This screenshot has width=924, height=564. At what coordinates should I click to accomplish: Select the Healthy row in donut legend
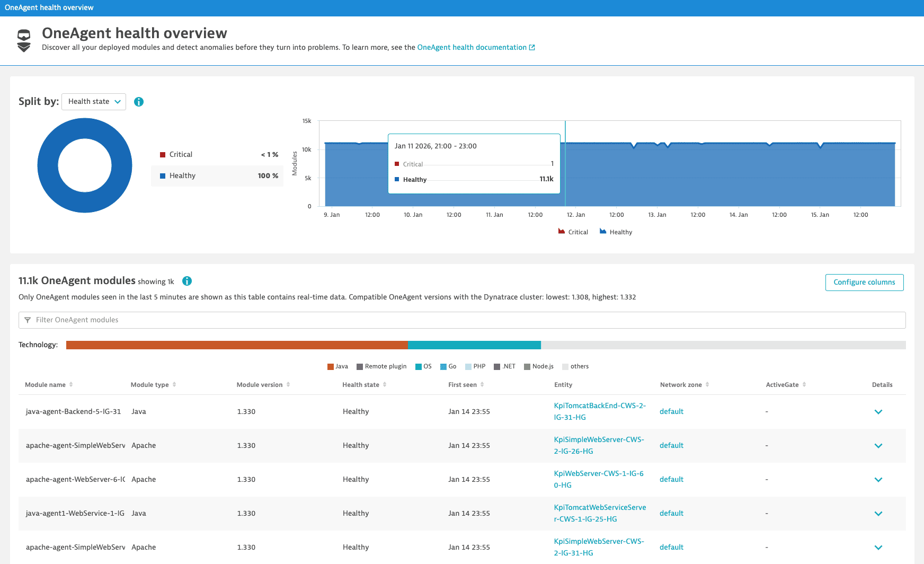click(x=217, y=176)
